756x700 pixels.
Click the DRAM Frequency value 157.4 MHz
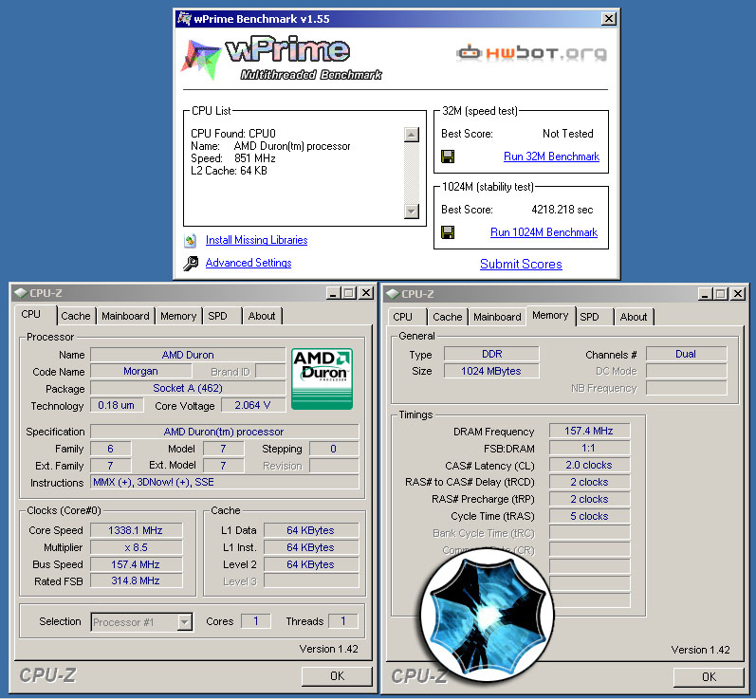589,431
